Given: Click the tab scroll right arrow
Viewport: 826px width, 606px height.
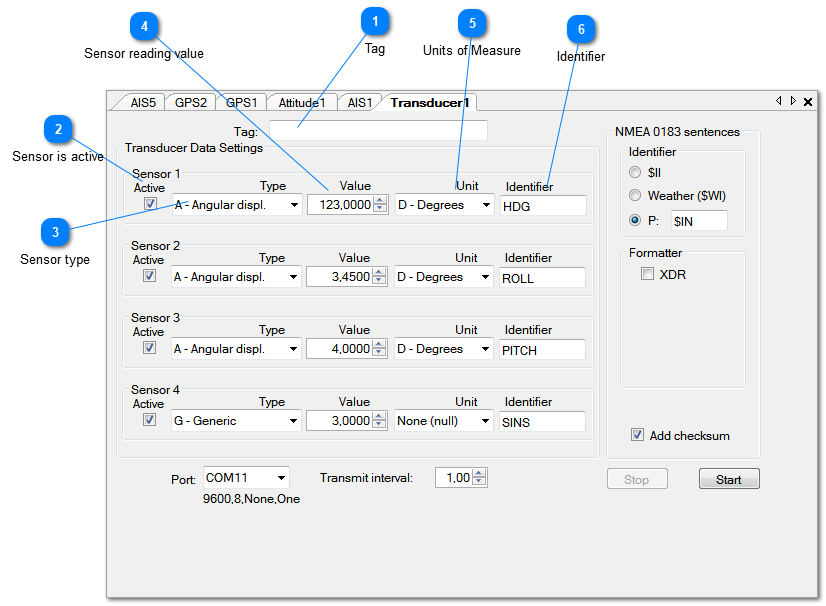Looking at the screenshot, I should (793, 101).
